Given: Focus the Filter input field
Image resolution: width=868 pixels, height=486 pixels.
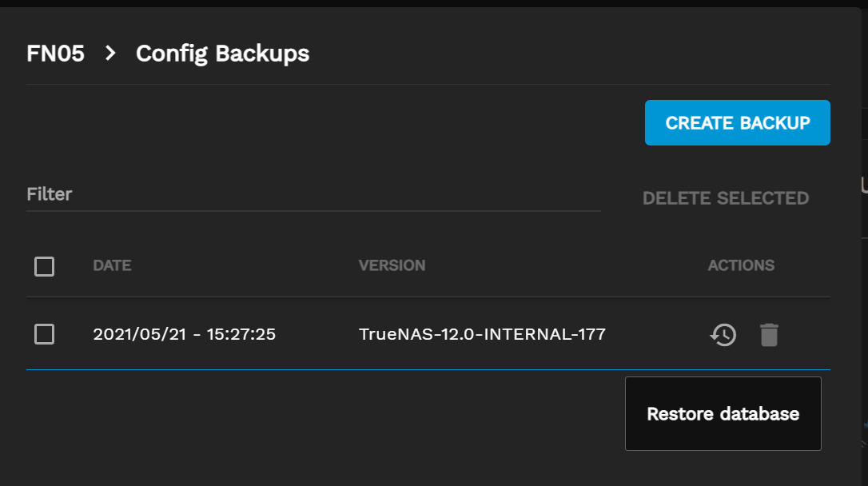Looking at the screenshot, I should (x=313, y=194).
